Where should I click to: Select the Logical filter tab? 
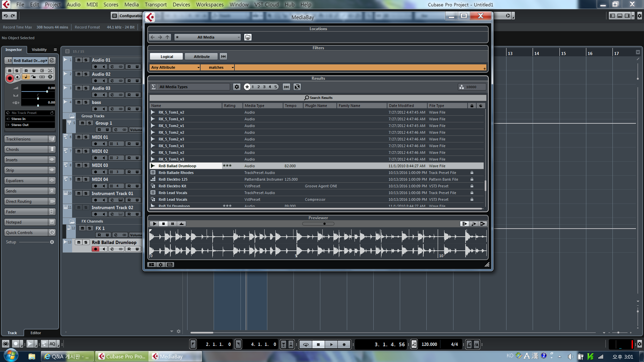(x=166, y=57)
